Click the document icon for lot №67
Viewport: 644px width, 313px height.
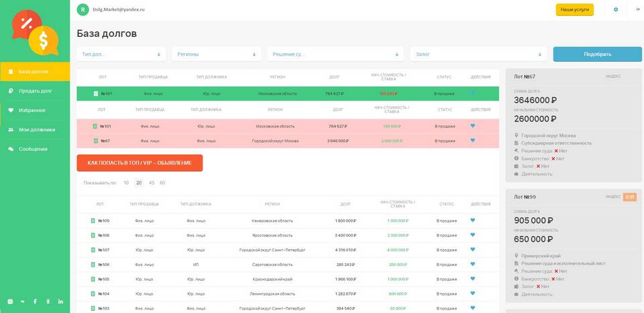[96, 141]
